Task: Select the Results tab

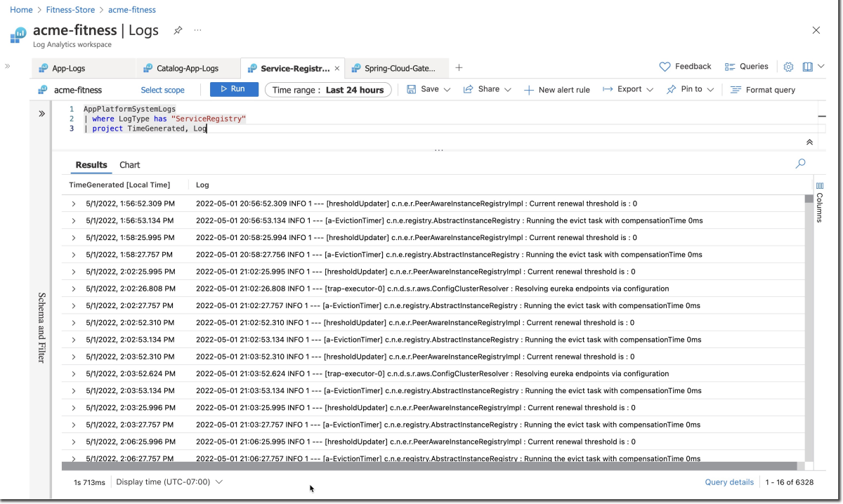Action: pos(91,165)
